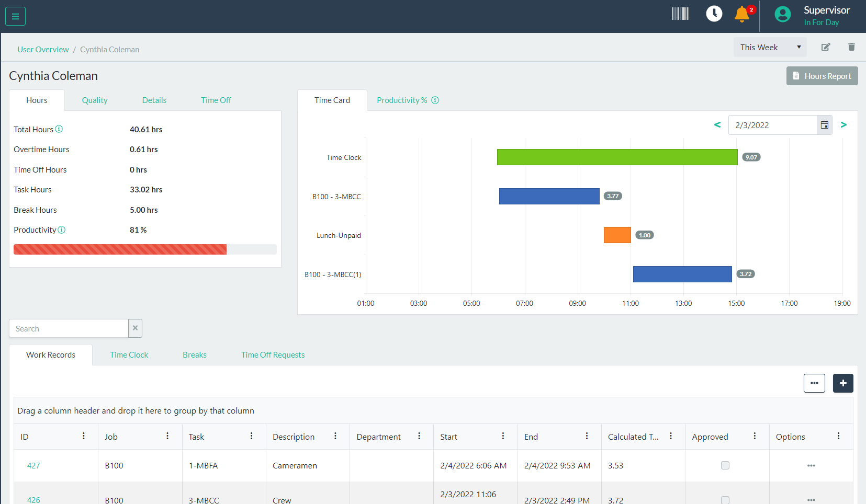Click the Hours Report button

tap(822, 76)
